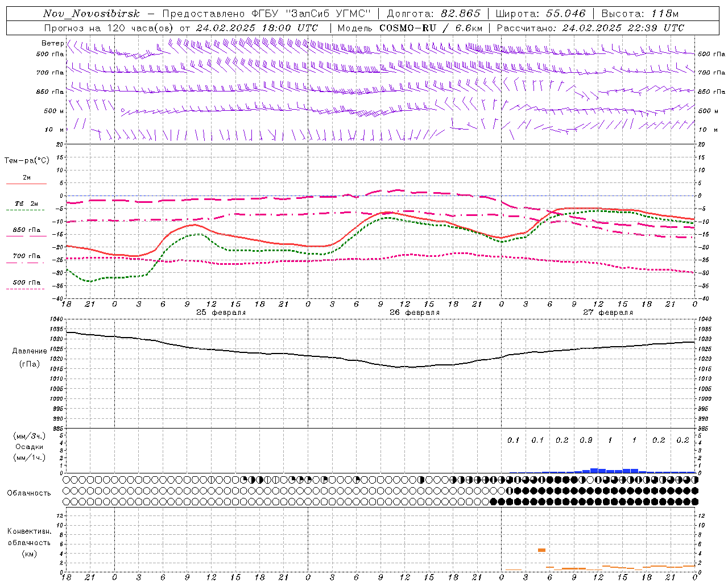Click the calm wind circle marker at 500 м
Viewport: 728px width, 582px height.
pyautogui.click(x=122, y=110)
